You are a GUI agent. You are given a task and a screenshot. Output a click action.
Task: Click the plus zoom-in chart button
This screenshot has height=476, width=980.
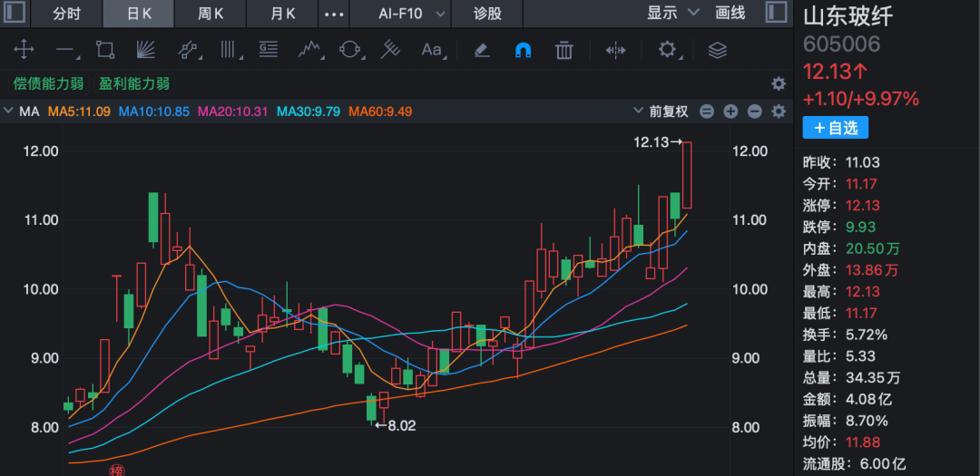click(x=730, y=112)
